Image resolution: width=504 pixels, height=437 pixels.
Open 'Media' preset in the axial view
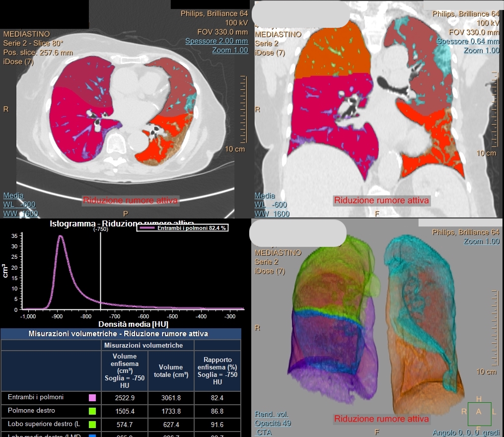click(13, 196)
